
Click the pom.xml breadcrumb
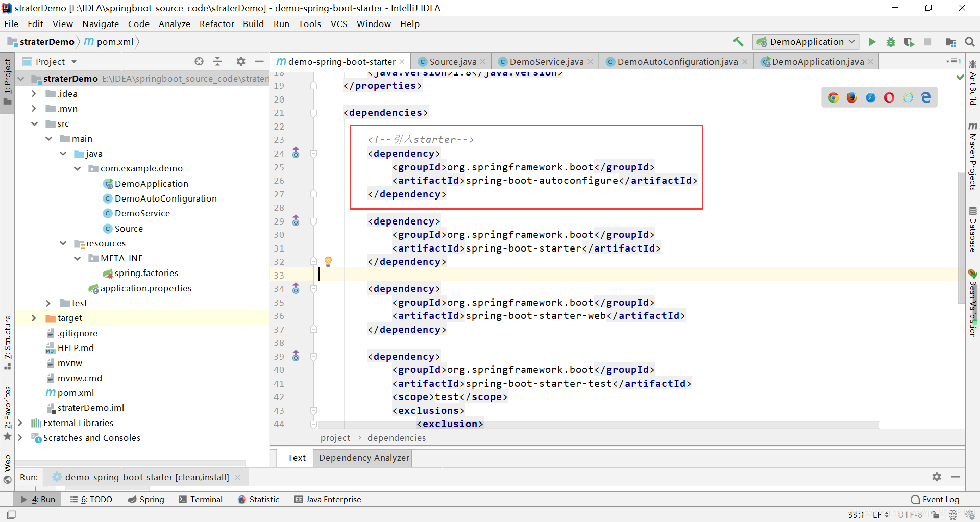[x=109, y=42]
